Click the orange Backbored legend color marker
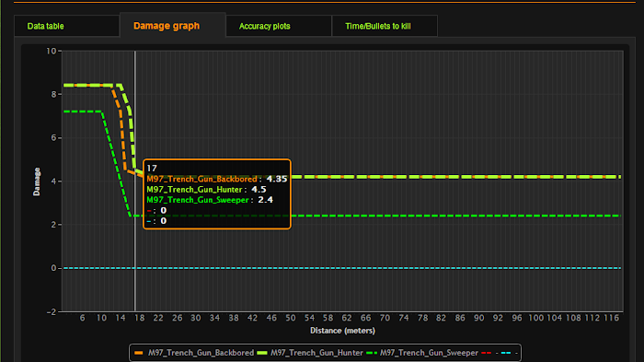644x362 pixels. [x=139, y=353]
